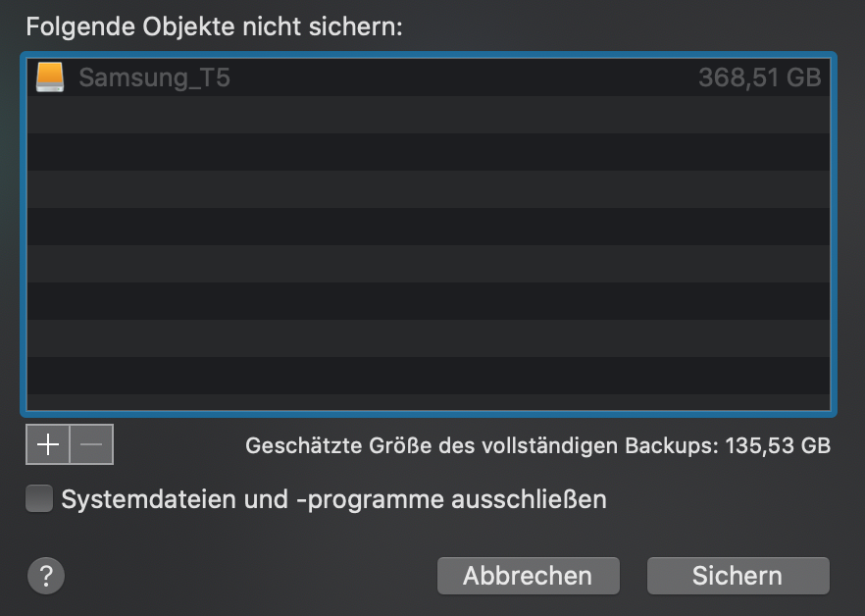Confirm with the Sichern button
Image resolution: width=865 pixels, height=616 pixels.
click(x=738, y=576)
